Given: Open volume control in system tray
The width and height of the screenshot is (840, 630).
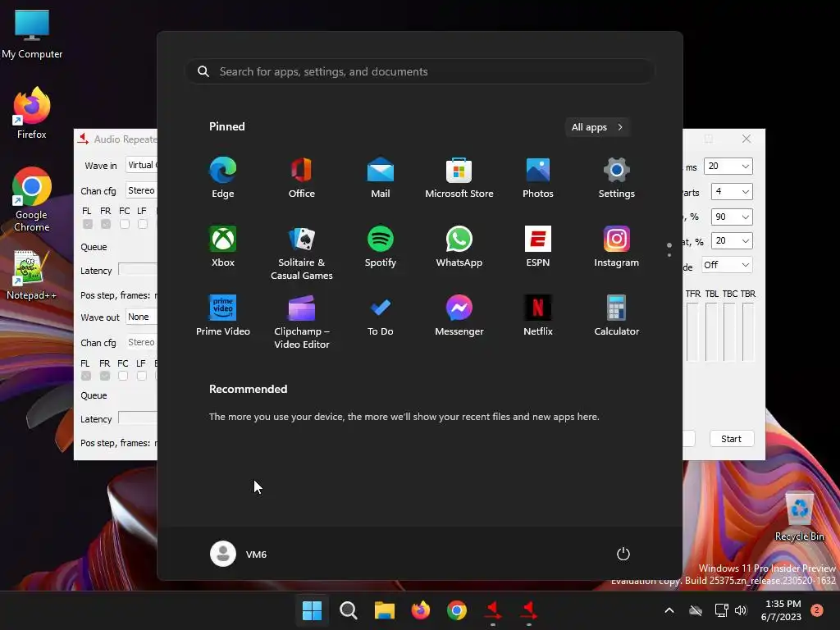Looking at the screenshot, I should pyautogui.click(x=741, y=610).
